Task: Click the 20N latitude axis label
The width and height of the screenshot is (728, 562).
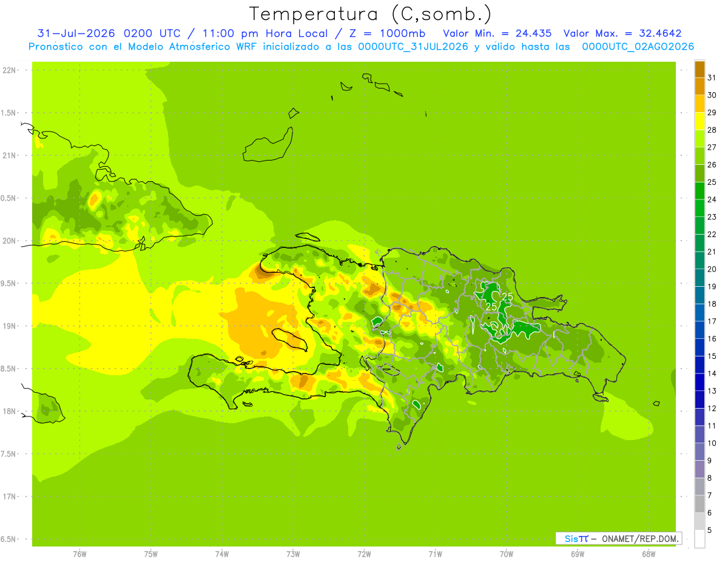Action: [10, 241]
